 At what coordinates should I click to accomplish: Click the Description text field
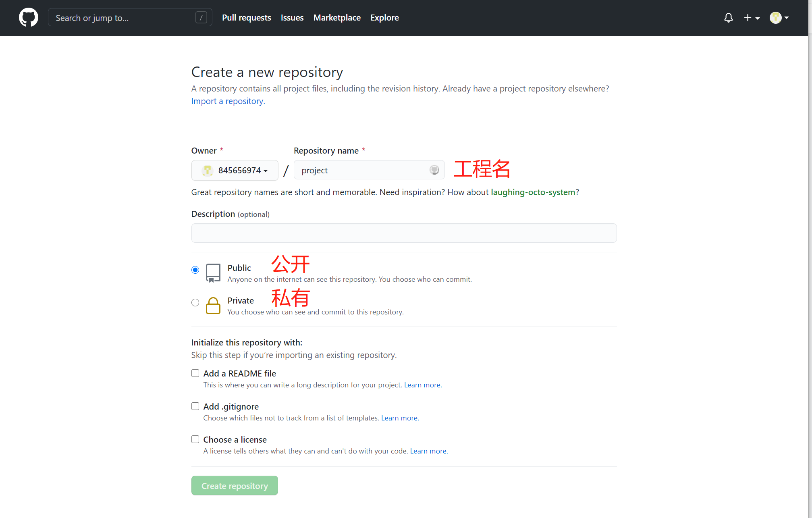click(x=404, y=233)
